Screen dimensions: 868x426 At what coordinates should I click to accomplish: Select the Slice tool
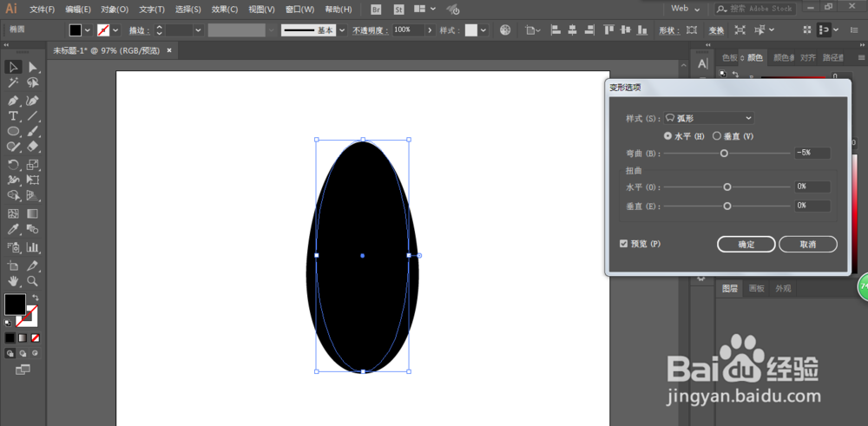(x=33, y=265)
